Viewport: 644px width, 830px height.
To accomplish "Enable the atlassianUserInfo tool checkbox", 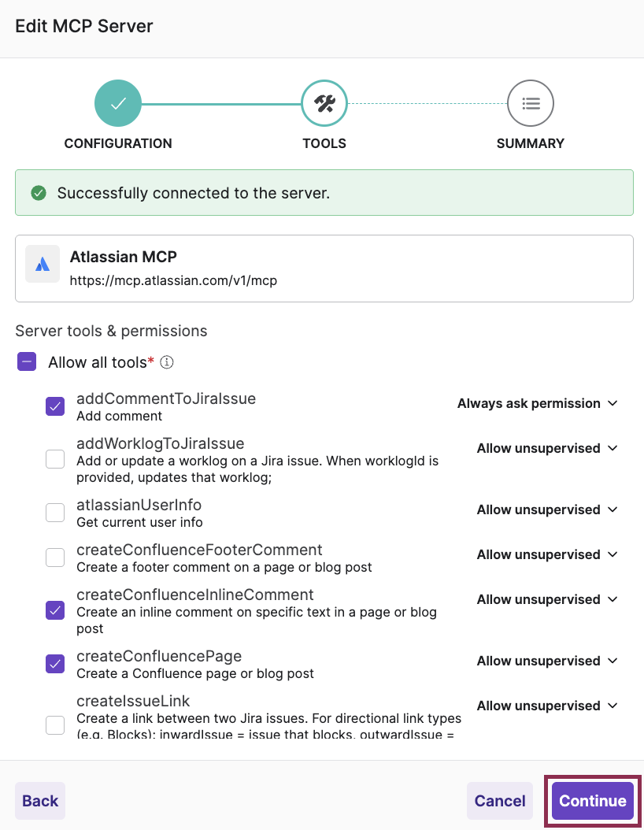I will 55,512.
